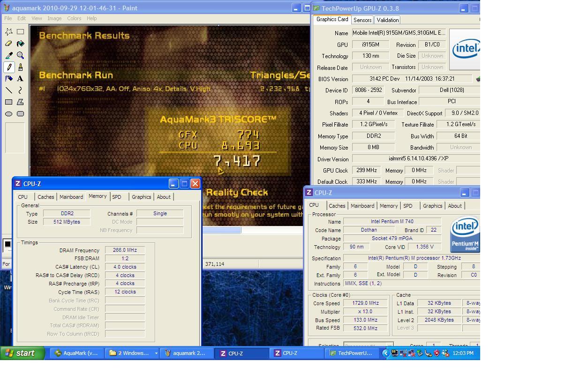Open the Graphics Card tab in GPU-Z
Screen dimensions: 588x384
coord(332,19)
